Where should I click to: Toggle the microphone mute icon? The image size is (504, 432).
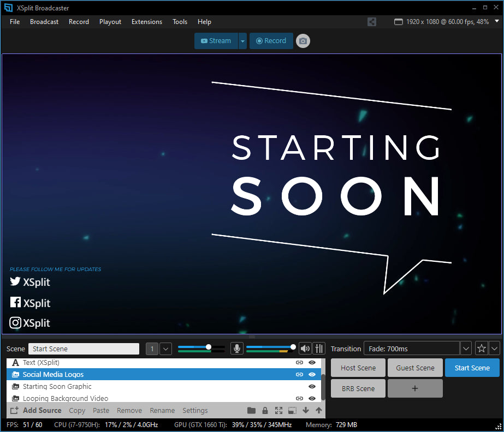tap(236, 349)
